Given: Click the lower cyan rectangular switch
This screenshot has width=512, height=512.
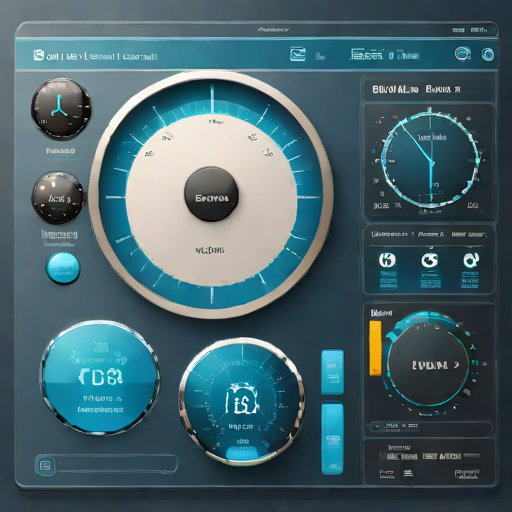Looking at the screenshot, I should tap(332, 439).
